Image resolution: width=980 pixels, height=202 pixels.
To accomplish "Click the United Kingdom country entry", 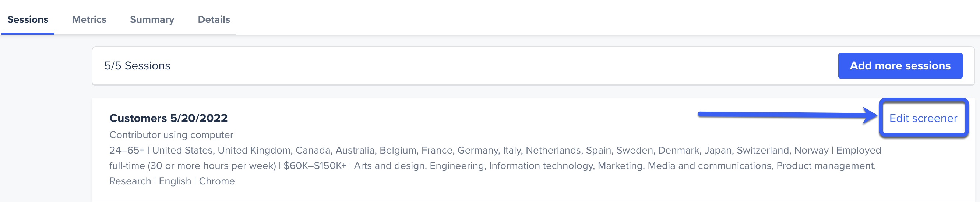I will click(x=254, y=150).
